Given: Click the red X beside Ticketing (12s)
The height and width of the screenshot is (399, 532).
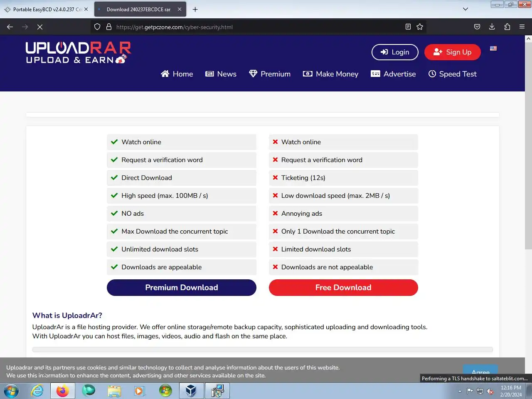Looking at the screenshot, I should coord(275,178).
